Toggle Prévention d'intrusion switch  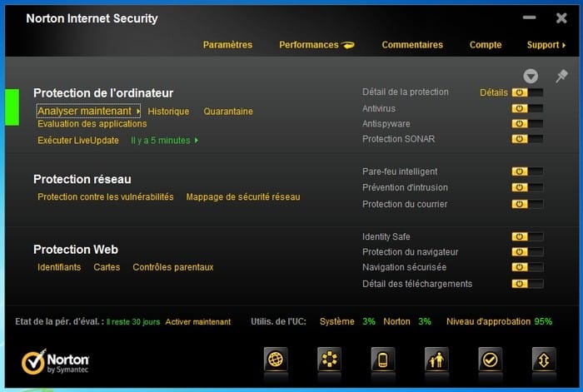[x=527, y=187]
